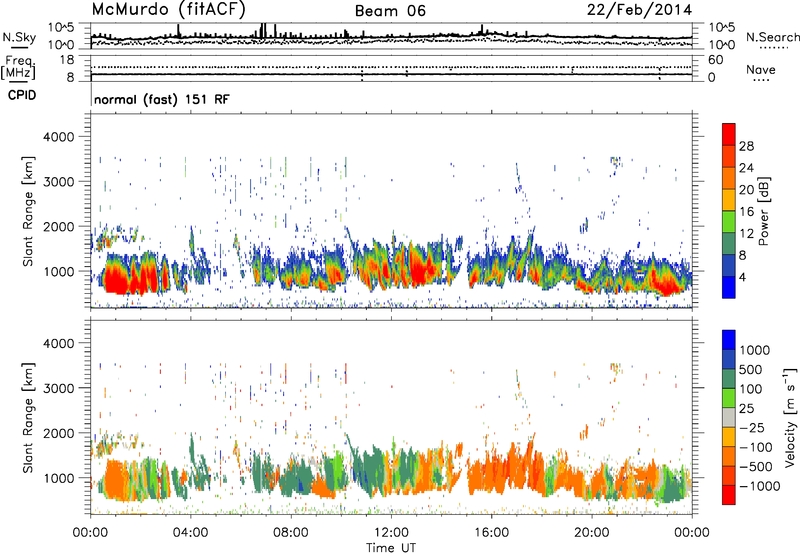Click the '20:00' time axis tick label
Image resolution: width=800 pixels, height=554 pixels.
click(592, 533)
